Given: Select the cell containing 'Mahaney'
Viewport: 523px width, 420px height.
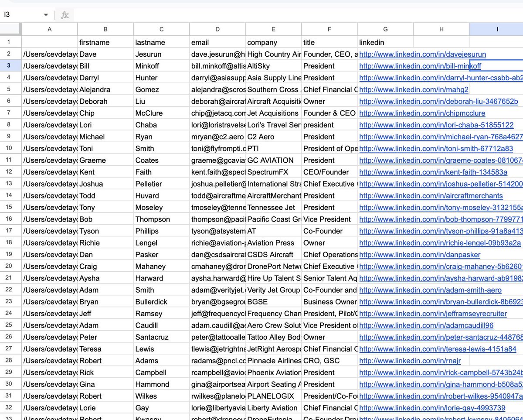Looking at the screenshot, I should coord(161,266).
